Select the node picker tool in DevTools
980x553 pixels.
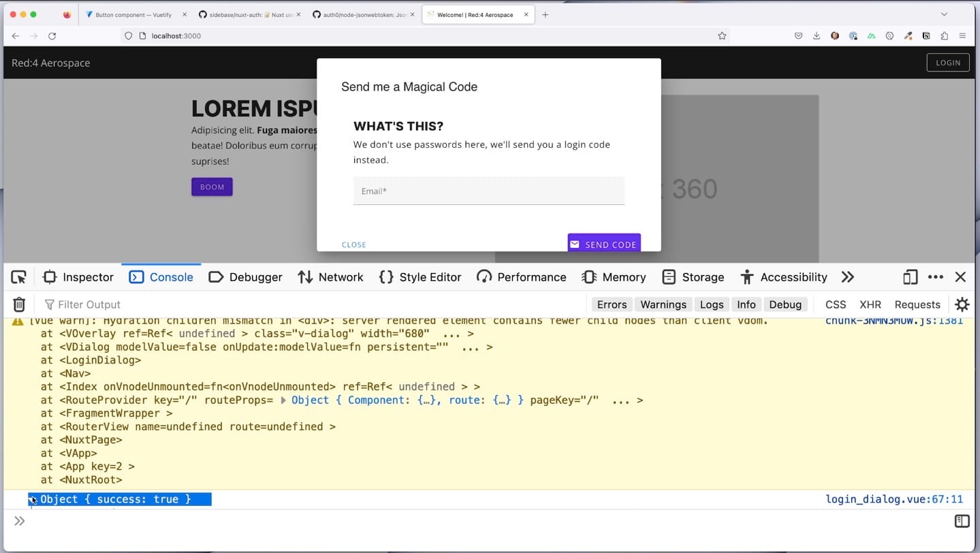coord(18,276)
